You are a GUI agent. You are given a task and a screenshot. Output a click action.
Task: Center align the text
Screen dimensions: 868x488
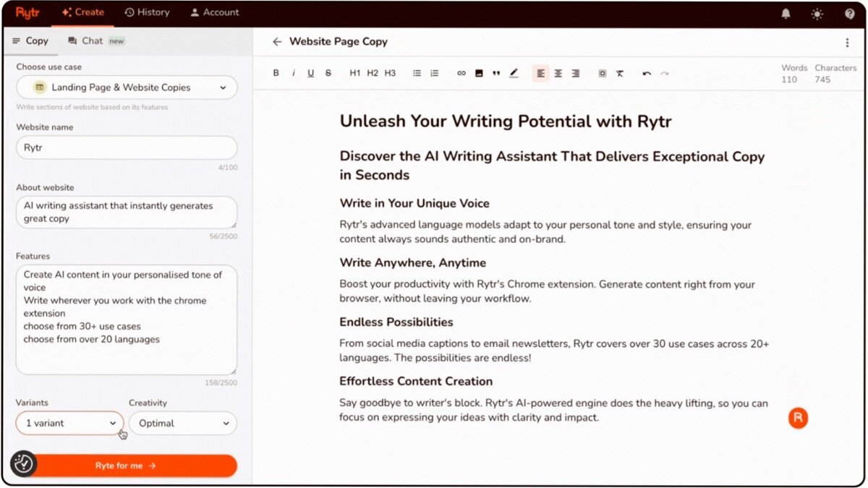click(558, 73)
